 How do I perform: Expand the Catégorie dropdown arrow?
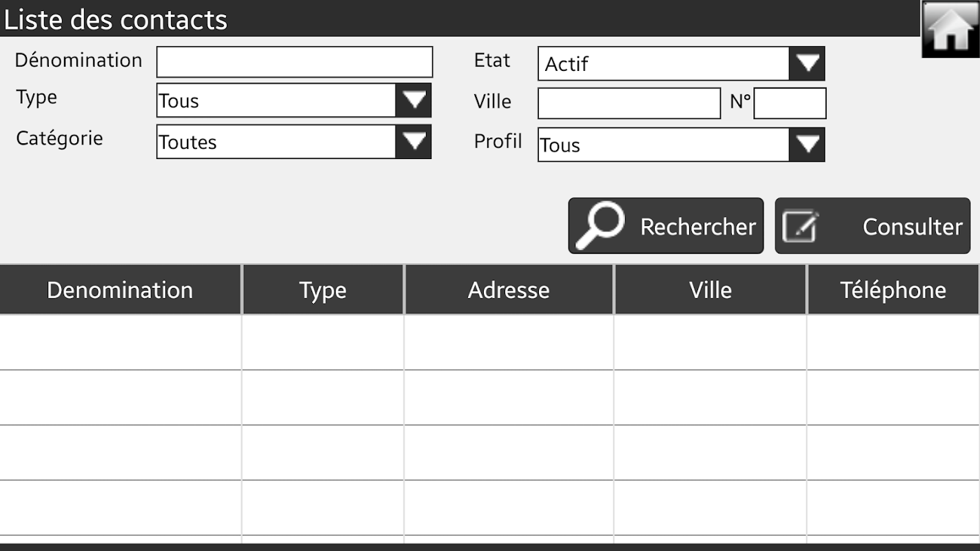(414, 142)
